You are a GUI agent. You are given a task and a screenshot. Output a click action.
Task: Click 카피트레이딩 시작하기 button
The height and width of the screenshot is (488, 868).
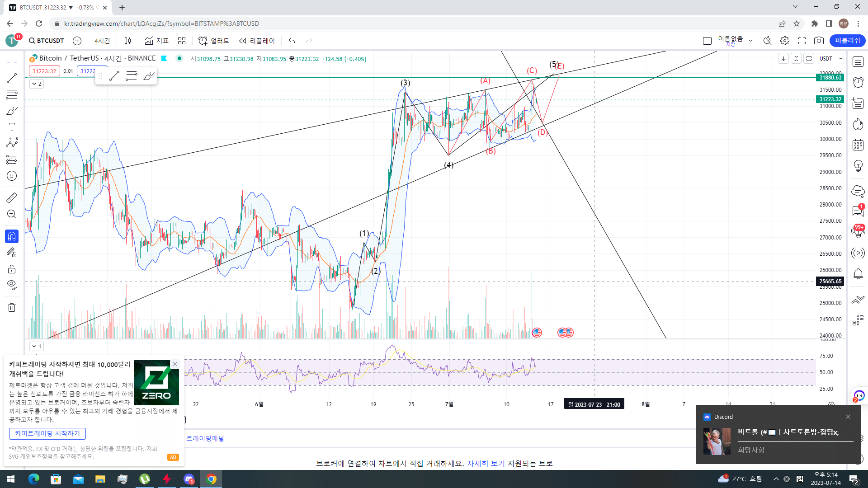click(47, 433)
